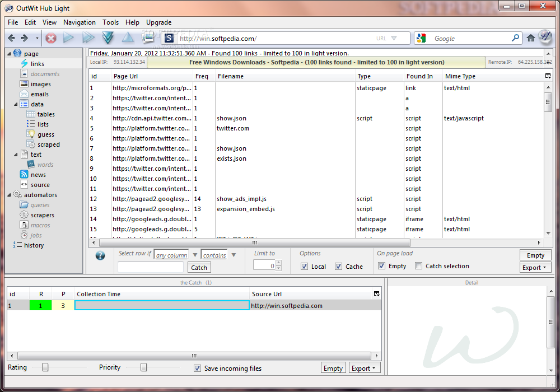
Task: Click the forward navigation arrow
Action: click(x=24, y=38)
